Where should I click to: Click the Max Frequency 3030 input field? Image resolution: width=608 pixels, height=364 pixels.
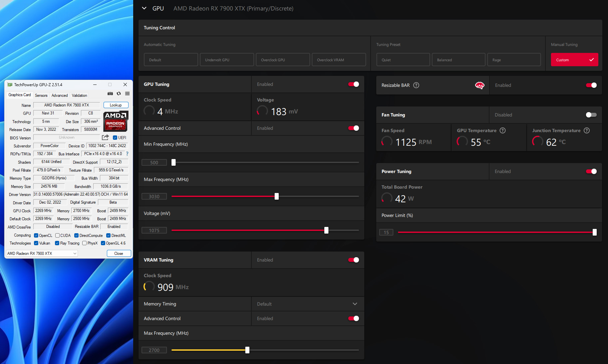point(154,196)
